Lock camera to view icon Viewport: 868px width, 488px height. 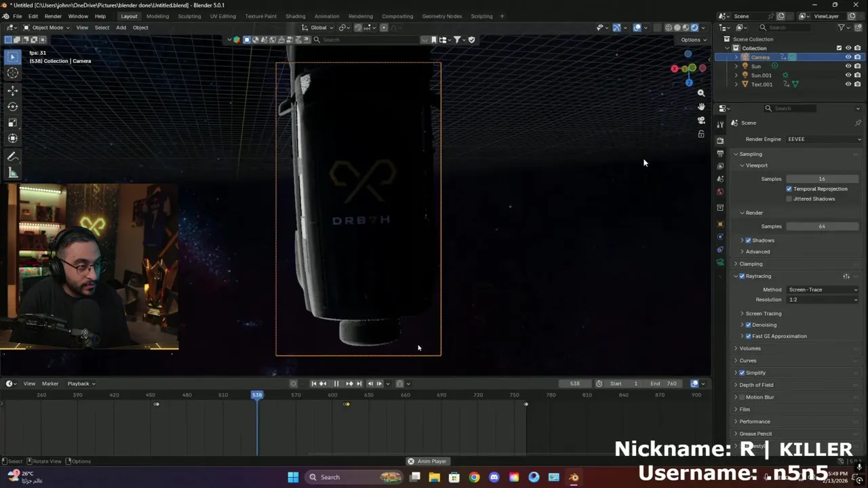[701, 134]
